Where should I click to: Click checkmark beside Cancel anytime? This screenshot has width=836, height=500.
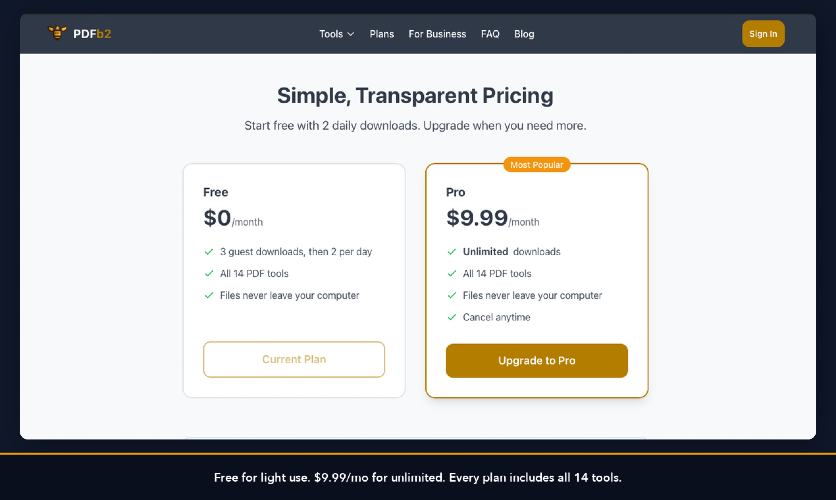click(452, 318)
